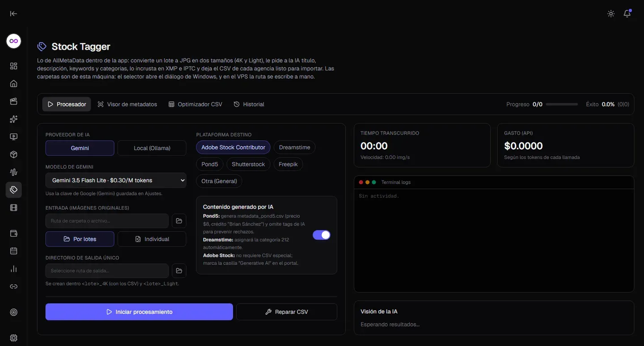This screenshot has height=346, width=644.
Task: Open the video monitor icon in sidebar
Action: (x=14, y=137)
